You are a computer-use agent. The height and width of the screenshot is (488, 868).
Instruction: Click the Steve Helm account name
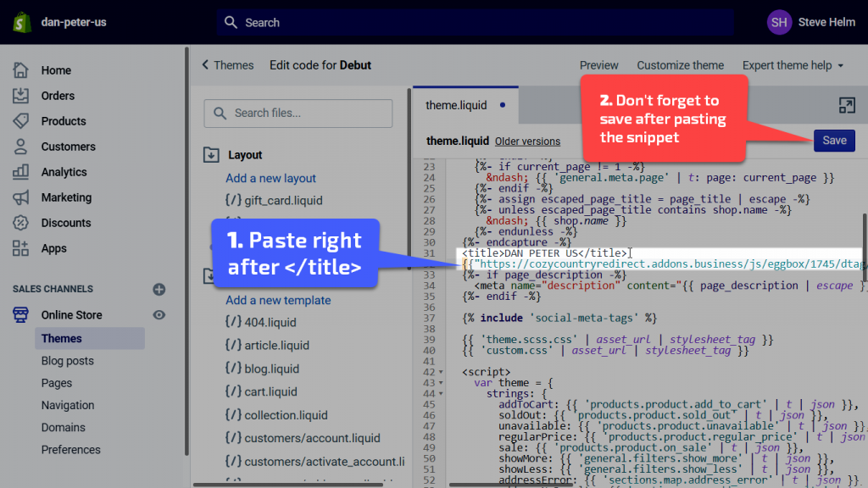[x=826, y=23]
